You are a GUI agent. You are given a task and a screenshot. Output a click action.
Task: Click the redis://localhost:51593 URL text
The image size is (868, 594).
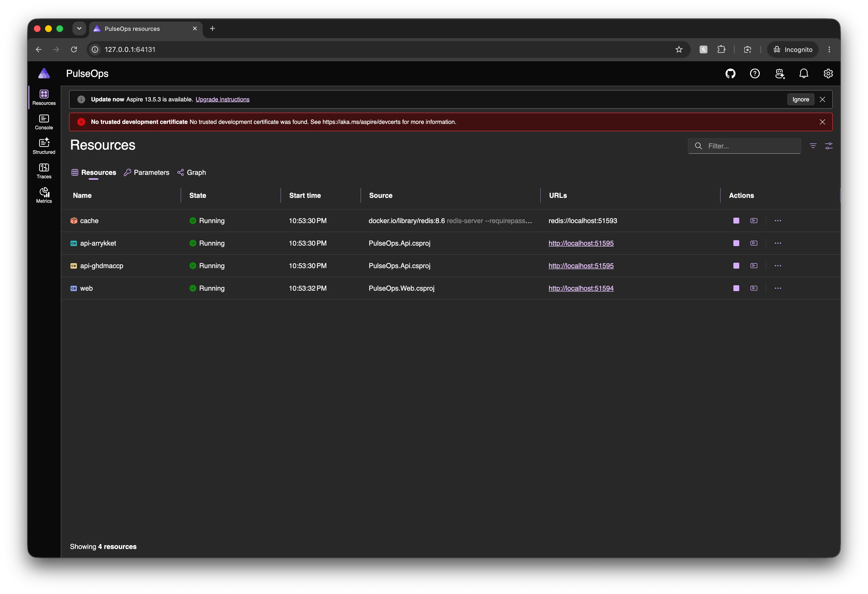(x=583, y=221)
